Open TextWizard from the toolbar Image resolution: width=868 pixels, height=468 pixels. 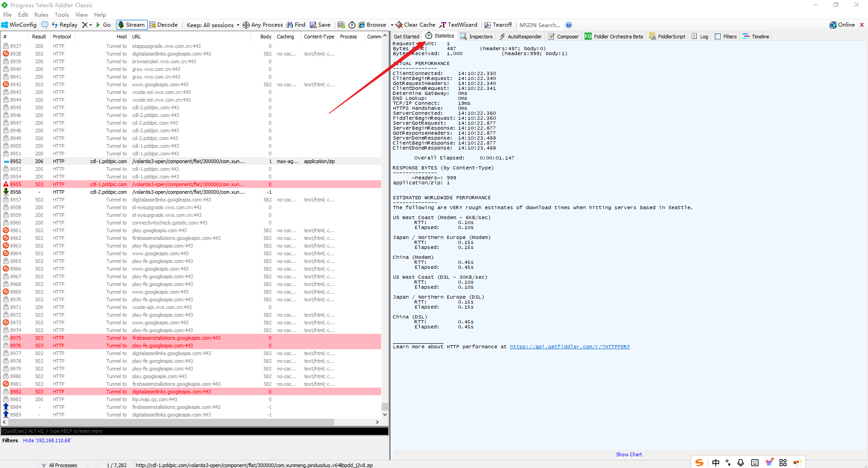[x=458, y=25]
